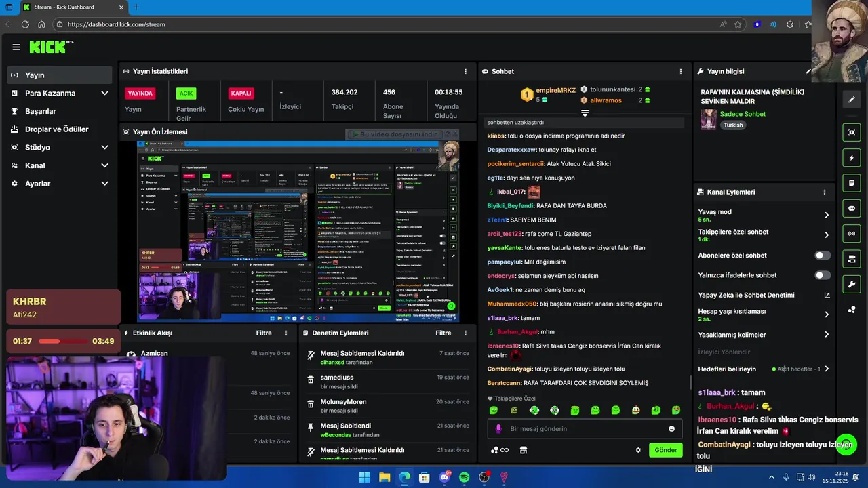Screen dimensions: 868x488
Task: Toggle the activity feed lightning icon in right toolbar
Action: click(852, 158)
